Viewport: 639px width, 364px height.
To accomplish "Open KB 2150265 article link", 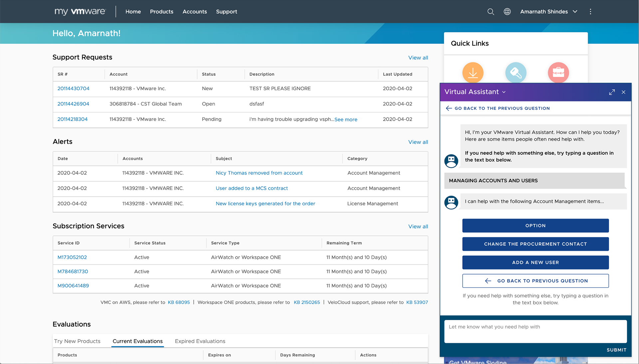I will [x=307, y=302].
